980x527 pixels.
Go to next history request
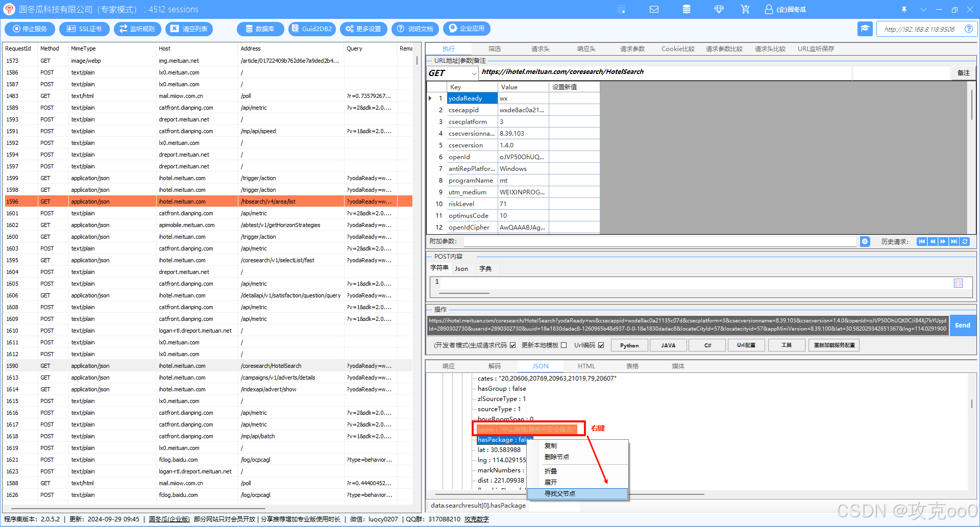[x=943, y=241]
